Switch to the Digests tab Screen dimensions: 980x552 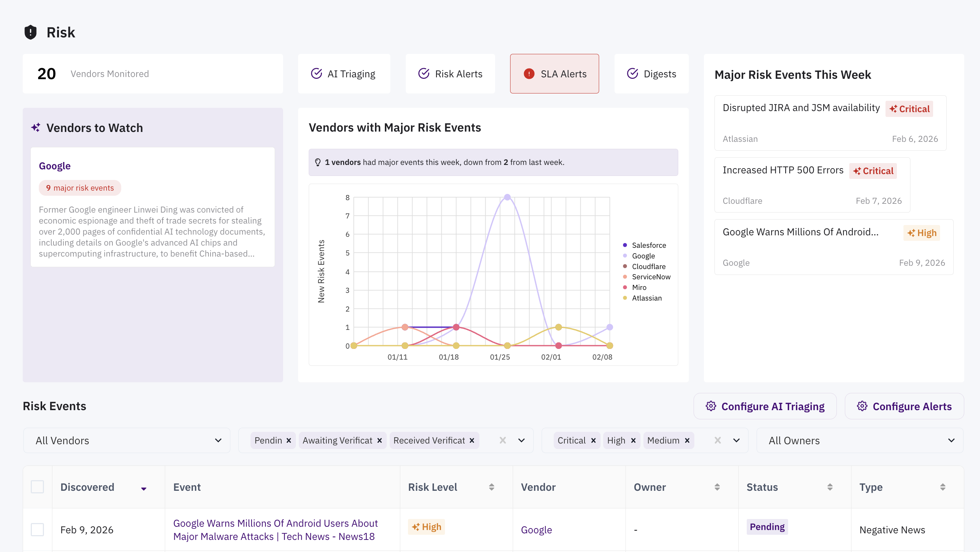[x=651, y=74]
